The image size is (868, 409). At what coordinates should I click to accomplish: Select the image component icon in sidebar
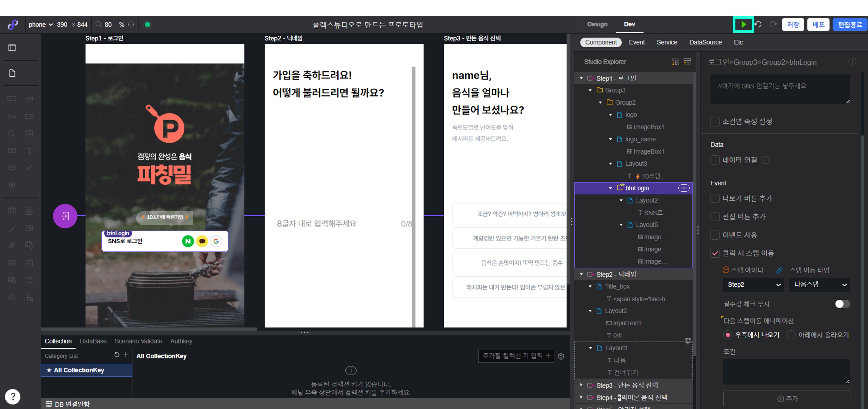pyautogui.click(x=29, y=228)
